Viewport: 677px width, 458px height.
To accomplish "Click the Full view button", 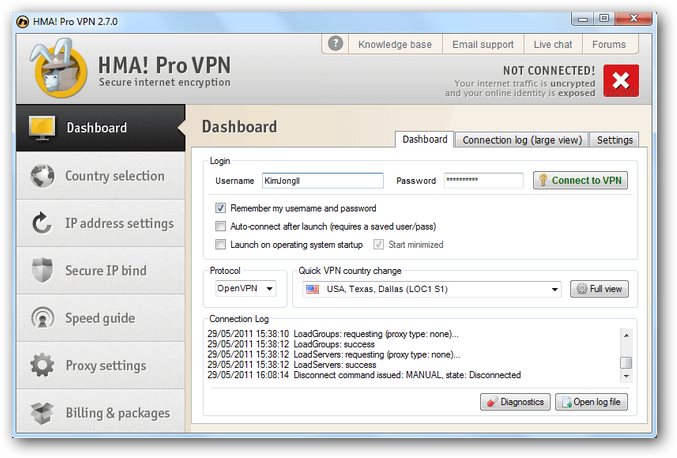I will click(x=599, y=289).
